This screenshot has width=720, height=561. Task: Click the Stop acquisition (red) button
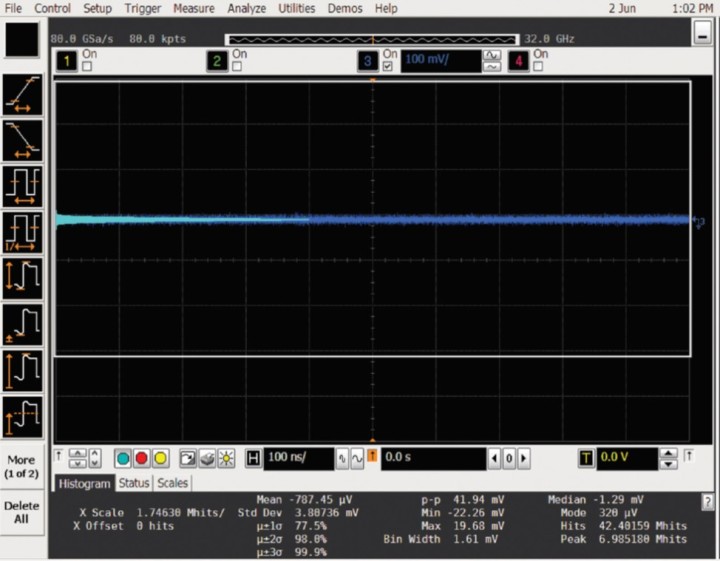141,458
